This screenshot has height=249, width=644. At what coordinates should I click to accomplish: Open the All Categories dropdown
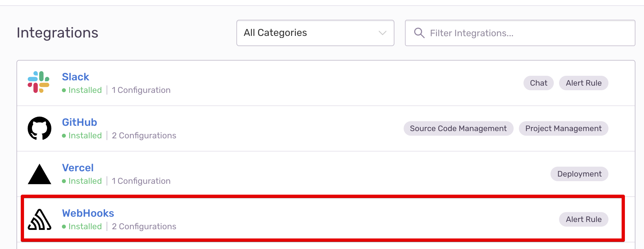[x=315, y=33]
